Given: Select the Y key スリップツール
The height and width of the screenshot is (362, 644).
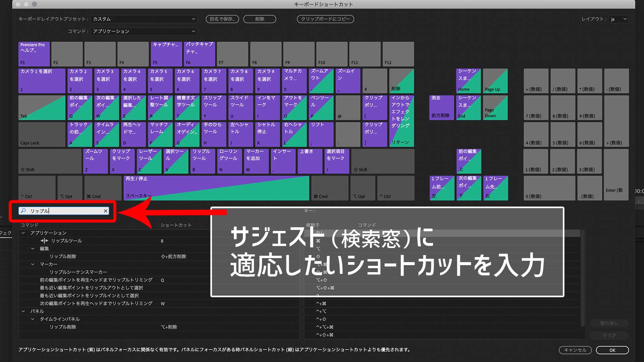Looking at the screenshot, I should pyautogui.click(x=214, y=108).
